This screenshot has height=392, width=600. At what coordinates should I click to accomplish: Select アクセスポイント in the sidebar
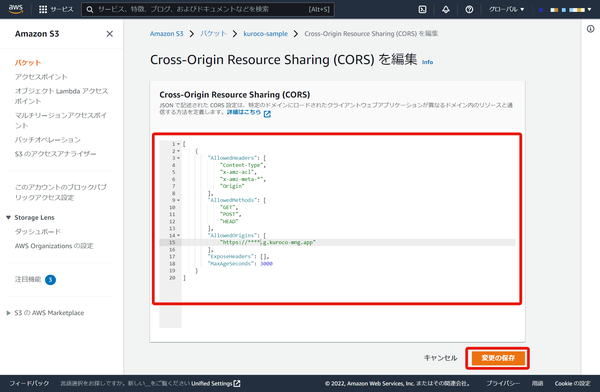41,77
